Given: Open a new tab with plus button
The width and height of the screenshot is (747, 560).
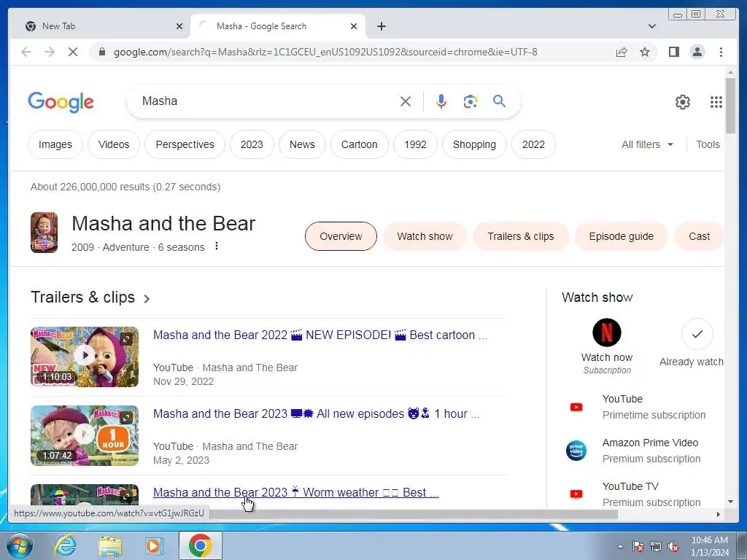Looking at the screenshot, I should pos(381,26).
